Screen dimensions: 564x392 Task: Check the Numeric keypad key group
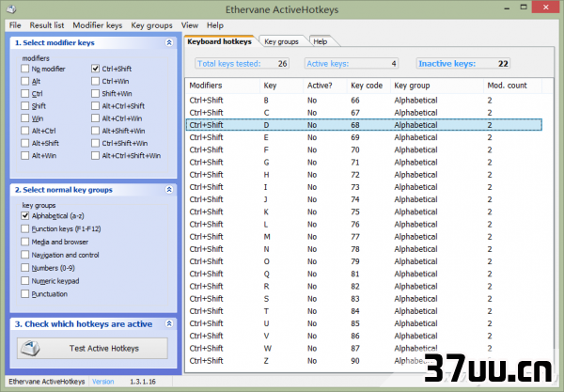pyautogui.click(x=24, y=281)
